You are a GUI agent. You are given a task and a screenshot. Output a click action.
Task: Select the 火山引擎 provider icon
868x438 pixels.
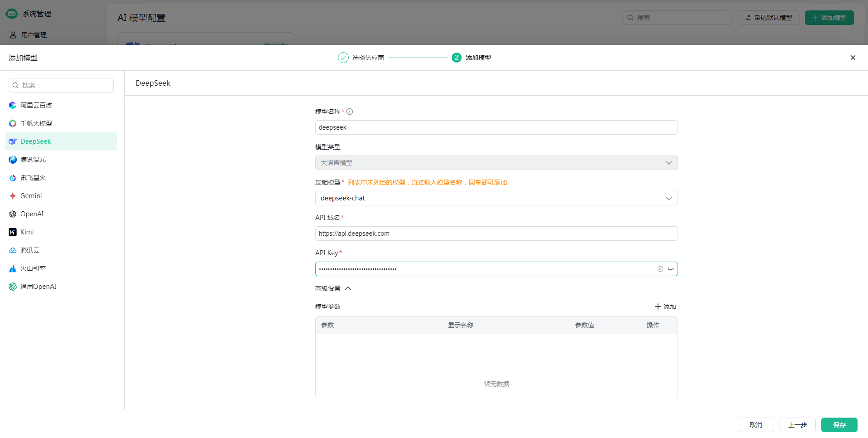coord(13,268)
